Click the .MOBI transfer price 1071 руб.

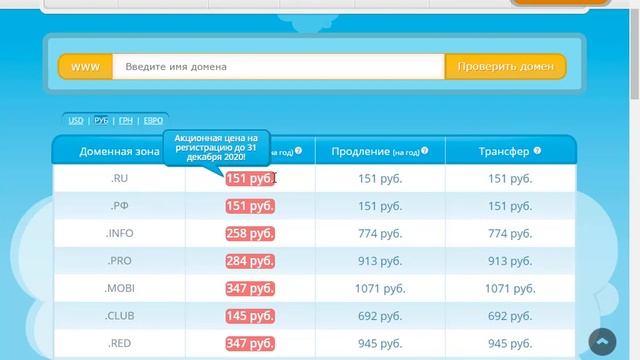click(510, 288)
